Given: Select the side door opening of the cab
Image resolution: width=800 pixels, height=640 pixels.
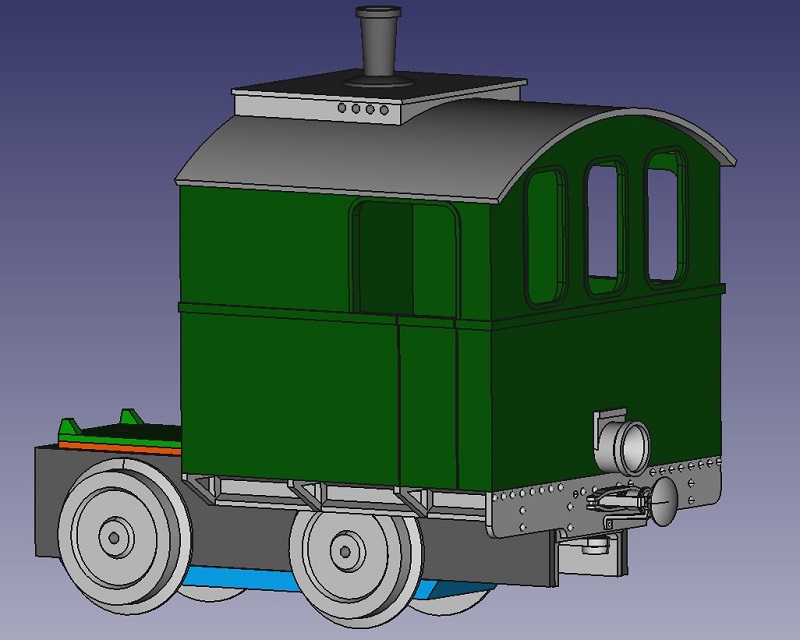Looking at the screenshot, I should click(x=405, y=258).
